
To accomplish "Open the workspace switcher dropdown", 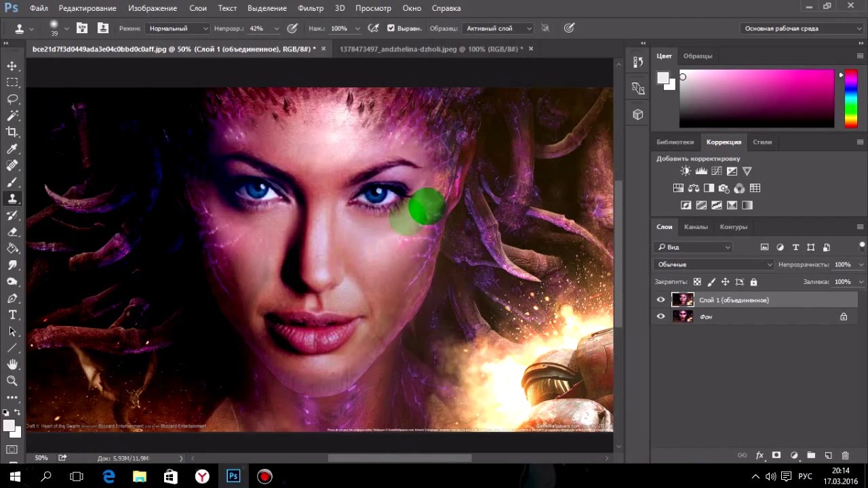I will 801,28.
